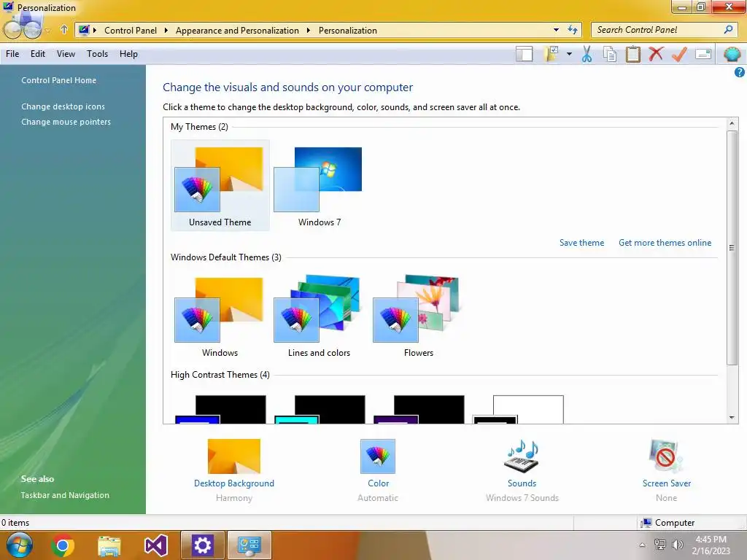Toggle the navigation pane toolbar icon
Screen dimensions: 747x560
524,54
